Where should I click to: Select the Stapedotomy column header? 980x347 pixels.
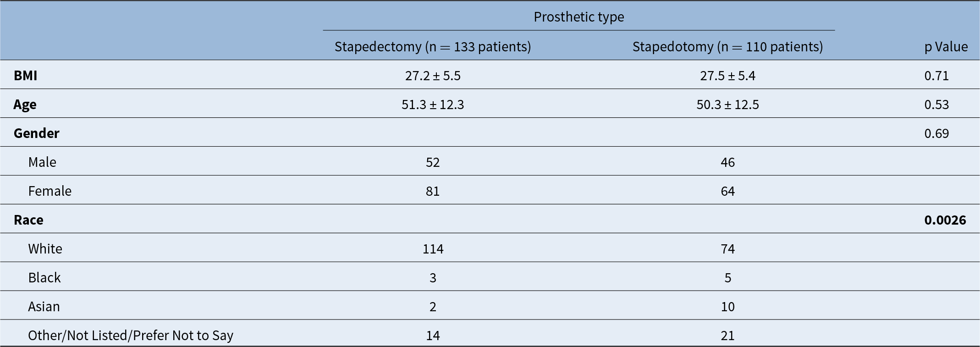point(727,47)
